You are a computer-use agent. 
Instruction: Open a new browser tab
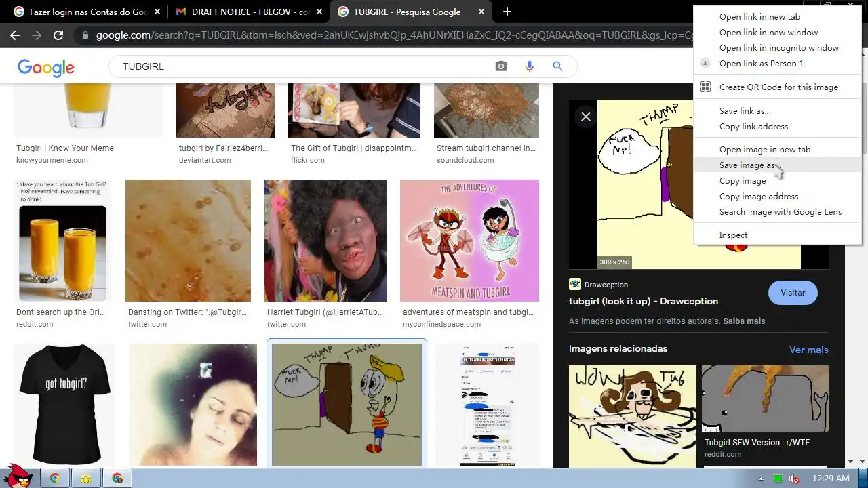pyautogui.click(x=507, y=12)
